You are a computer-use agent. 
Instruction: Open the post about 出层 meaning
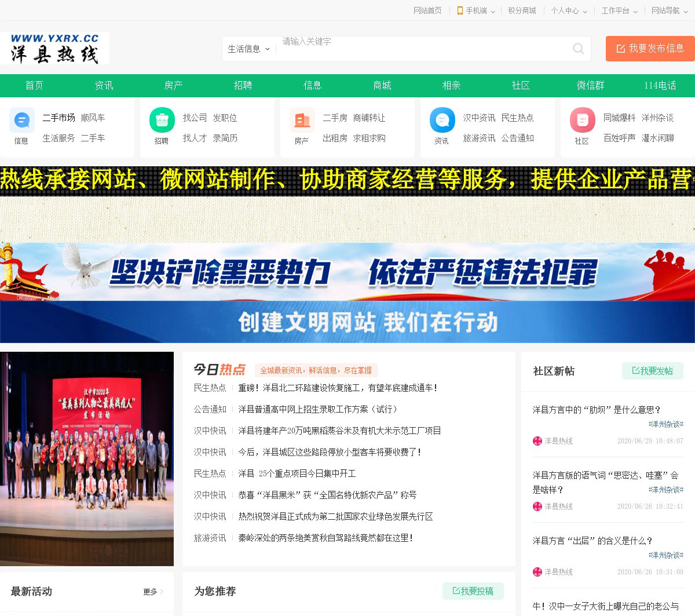592,541
